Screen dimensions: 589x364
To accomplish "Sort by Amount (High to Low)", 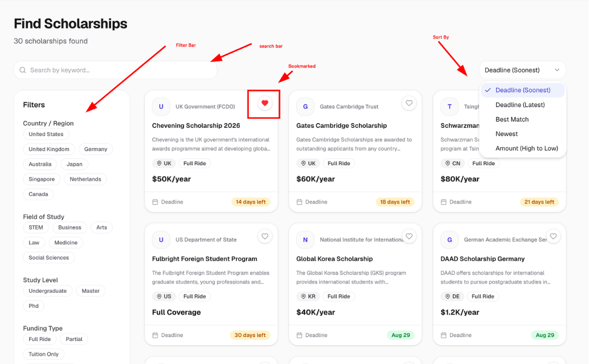I will (x=523, y=149).
